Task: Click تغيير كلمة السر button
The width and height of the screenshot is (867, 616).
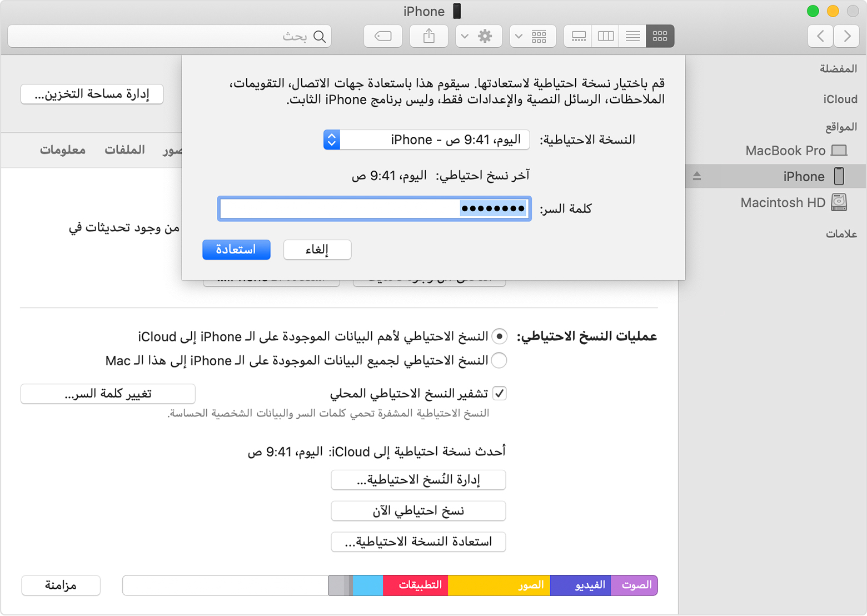Action: pos(108,394)
